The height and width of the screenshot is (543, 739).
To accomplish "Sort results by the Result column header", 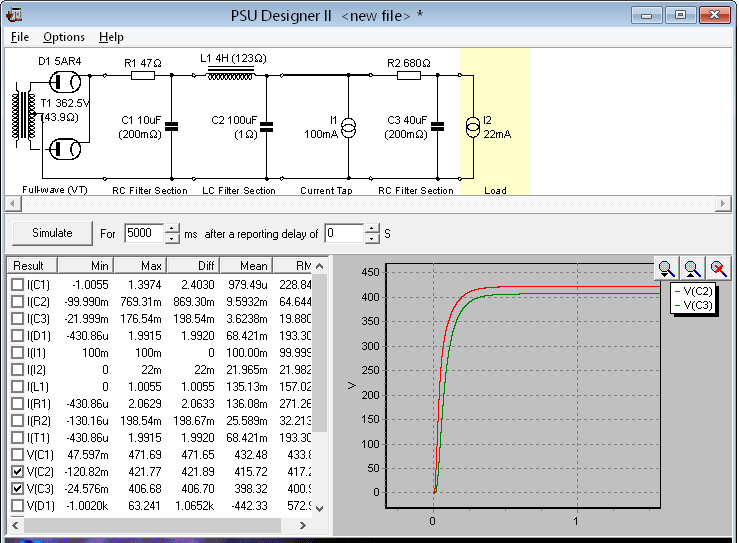I will click(x=33, y=266).
